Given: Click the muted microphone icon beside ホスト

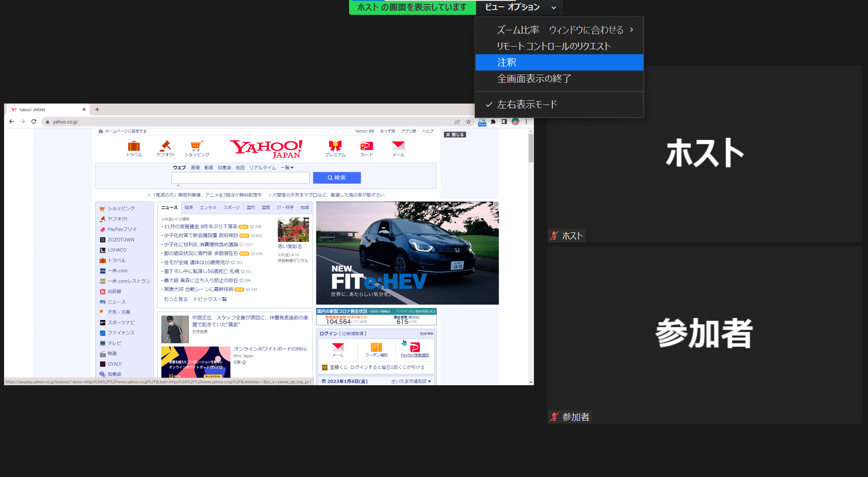Looking at the screenshot, I should click(x=554, y=236).
